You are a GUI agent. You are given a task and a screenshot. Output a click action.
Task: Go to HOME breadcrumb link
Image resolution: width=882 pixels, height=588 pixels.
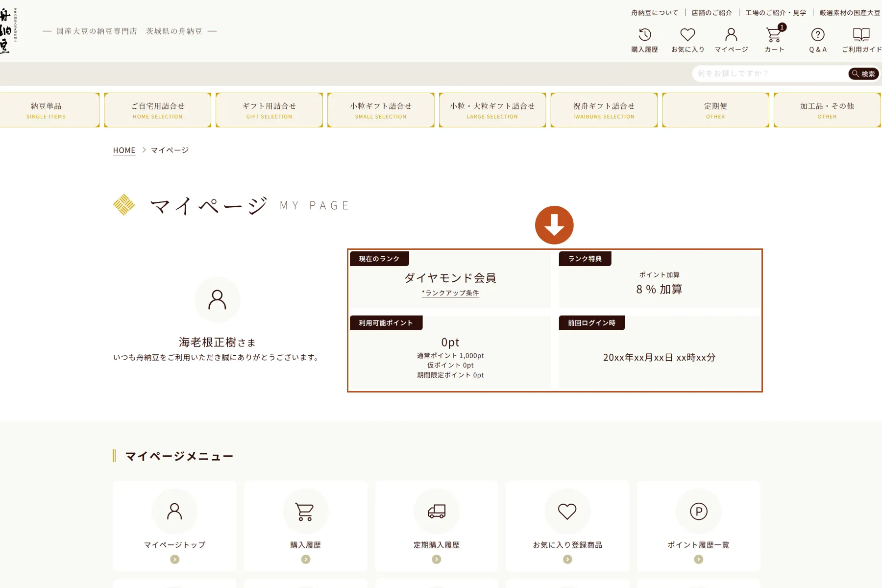pyautogui.click(x=124, y=150)
